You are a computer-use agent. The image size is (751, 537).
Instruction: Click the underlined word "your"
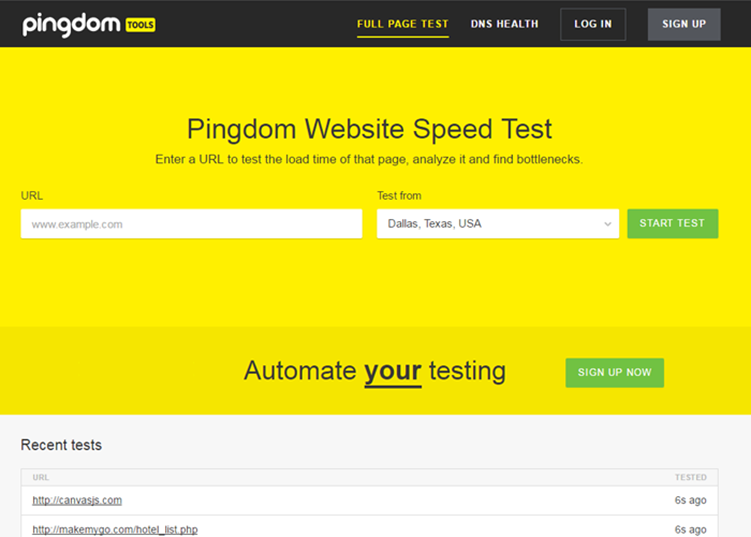click(392, 371)
